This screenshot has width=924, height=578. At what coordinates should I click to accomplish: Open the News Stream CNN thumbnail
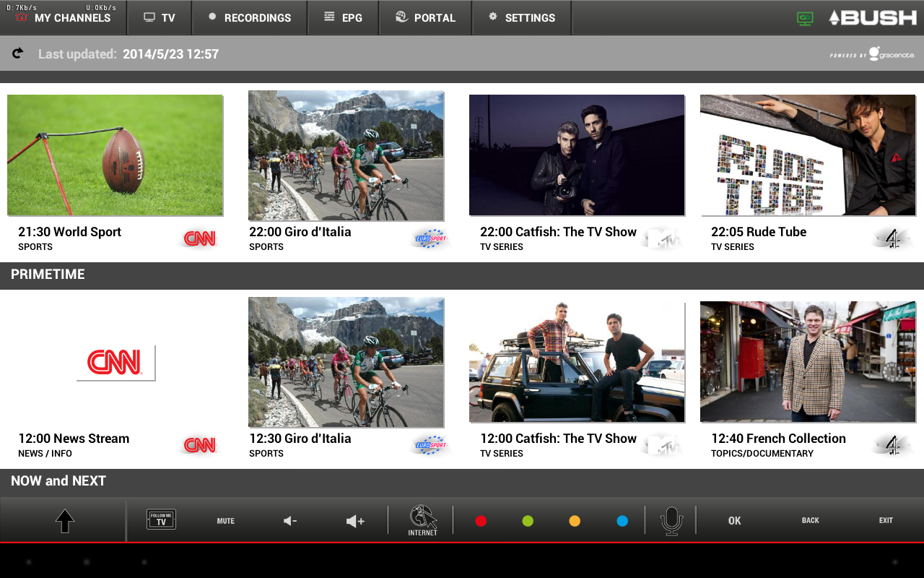coord(115,362)
